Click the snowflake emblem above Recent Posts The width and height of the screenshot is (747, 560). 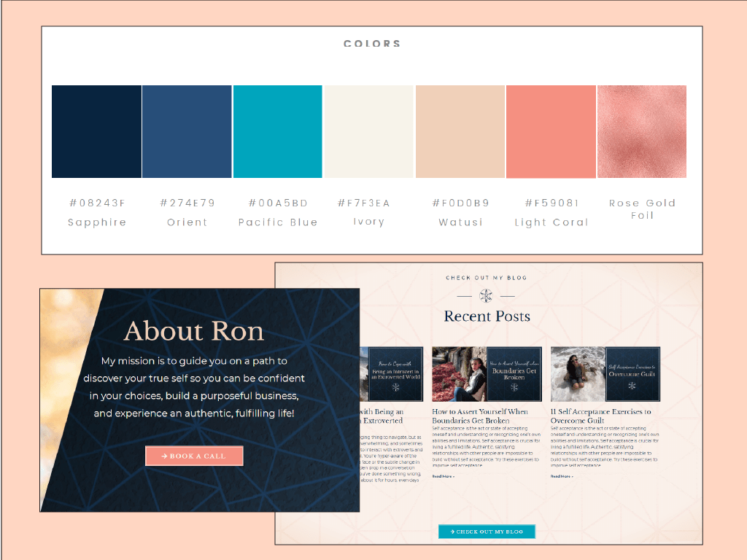[x=486, y=296]
